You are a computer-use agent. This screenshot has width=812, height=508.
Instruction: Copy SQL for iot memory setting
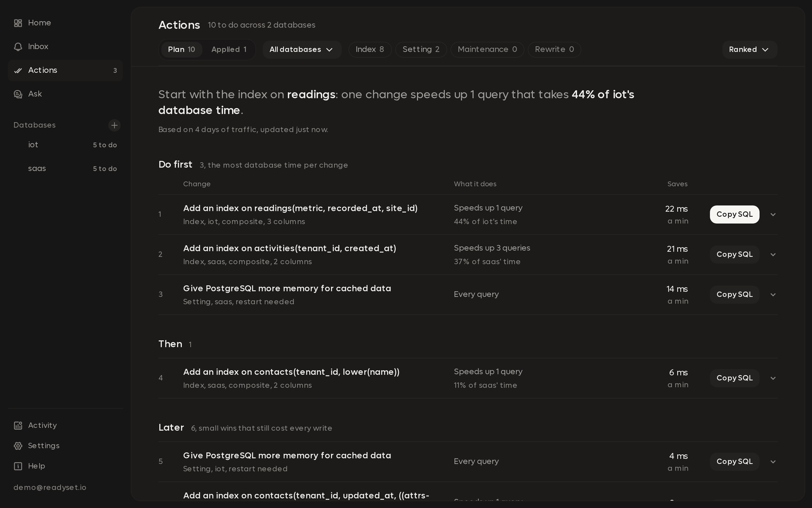coord(734,462)
